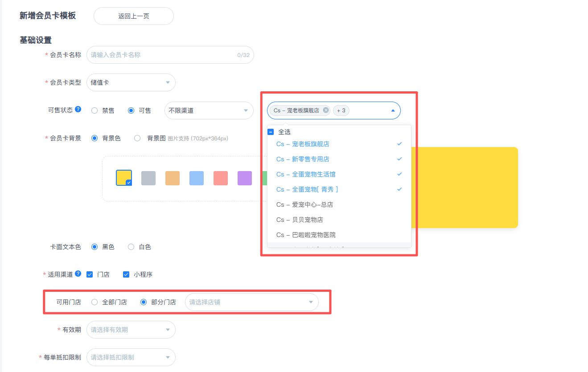Click the 会员卡名称 input field
Screen dimensions: 588x372
click(x=163, y=55)
